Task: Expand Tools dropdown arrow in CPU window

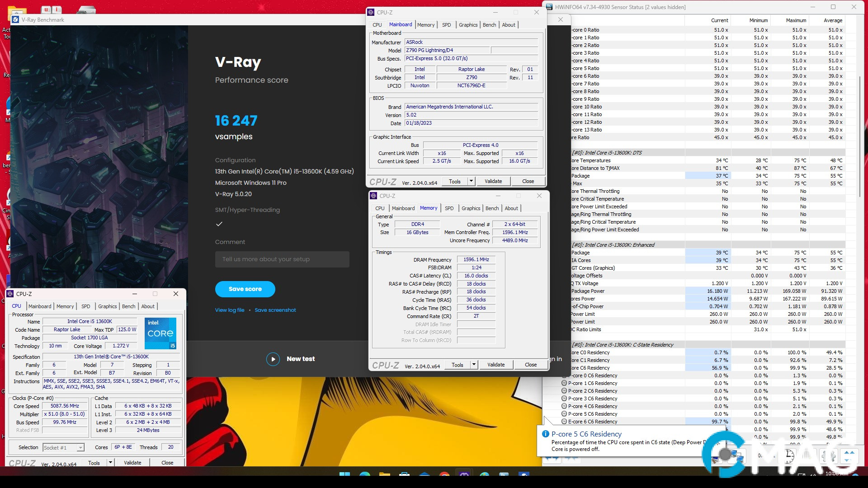Action: point(110,463)
